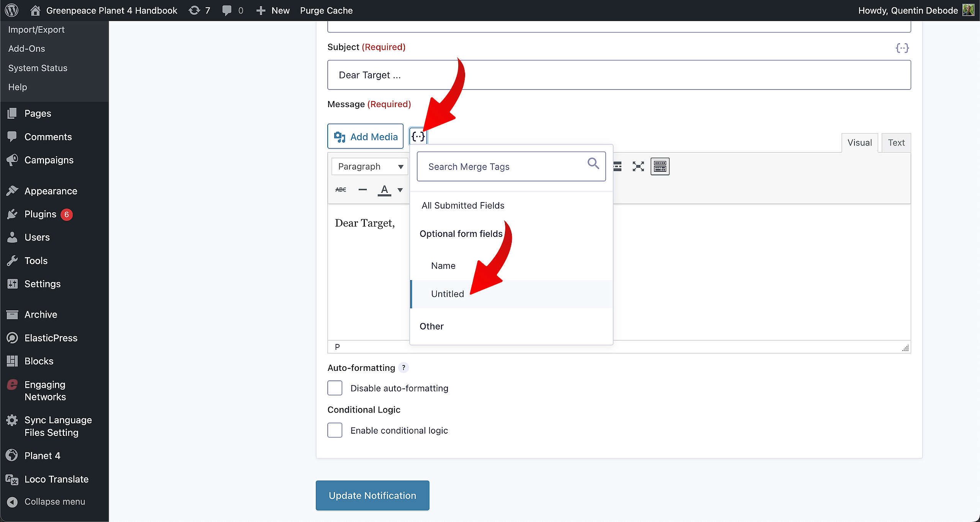980x522 pixels.
Task: Open Loco Translate in the sidebar
Action: tap(56, 479)
